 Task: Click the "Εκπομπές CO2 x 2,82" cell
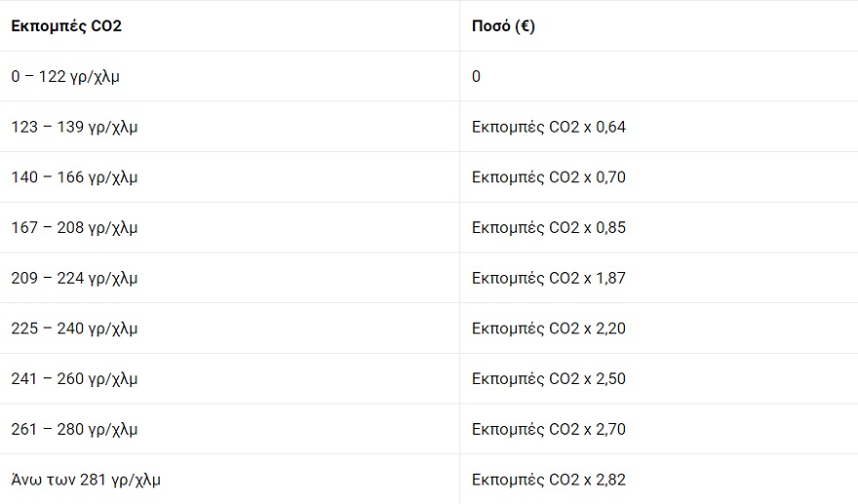pos(548,480)
